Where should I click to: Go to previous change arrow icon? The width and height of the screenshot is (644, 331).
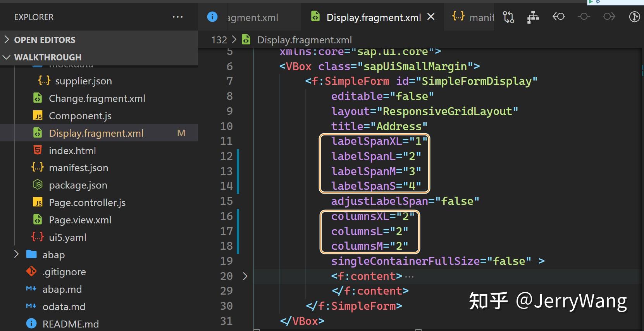pyautogui.click(x=558, y=17)
